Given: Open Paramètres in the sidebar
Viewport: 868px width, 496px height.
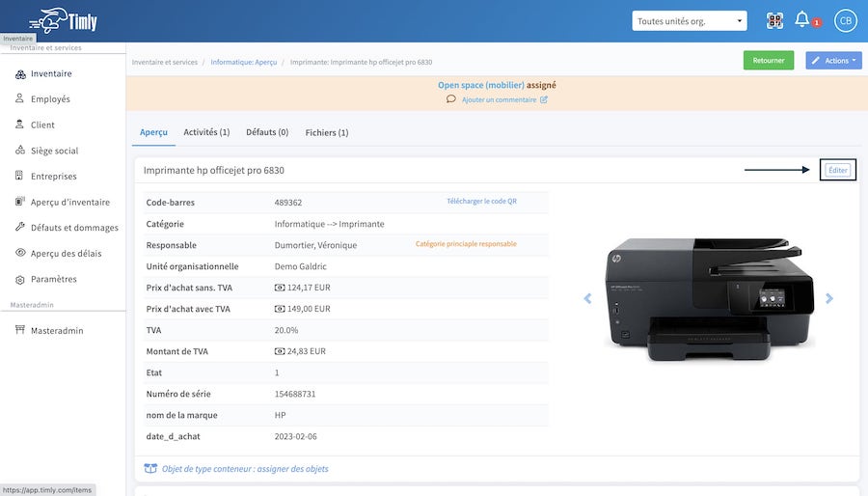Looking at the screenshot, I should point(54,279).
